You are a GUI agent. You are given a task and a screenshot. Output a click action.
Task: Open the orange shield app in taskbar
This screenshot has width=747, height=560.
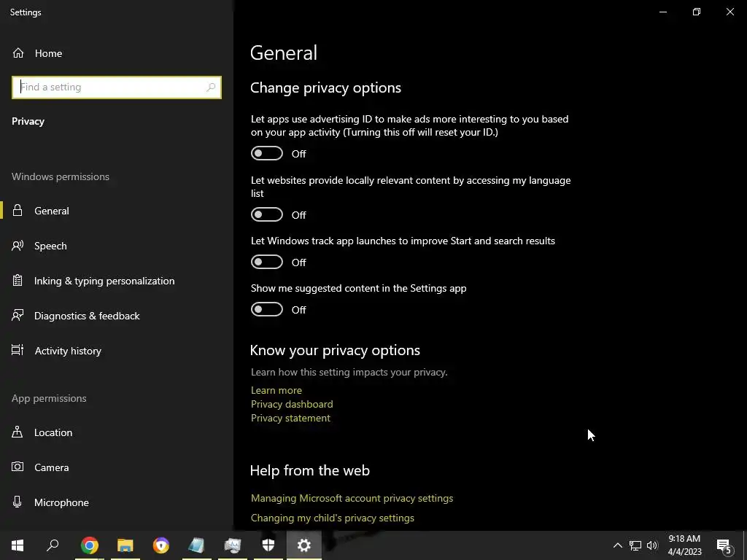161,545
